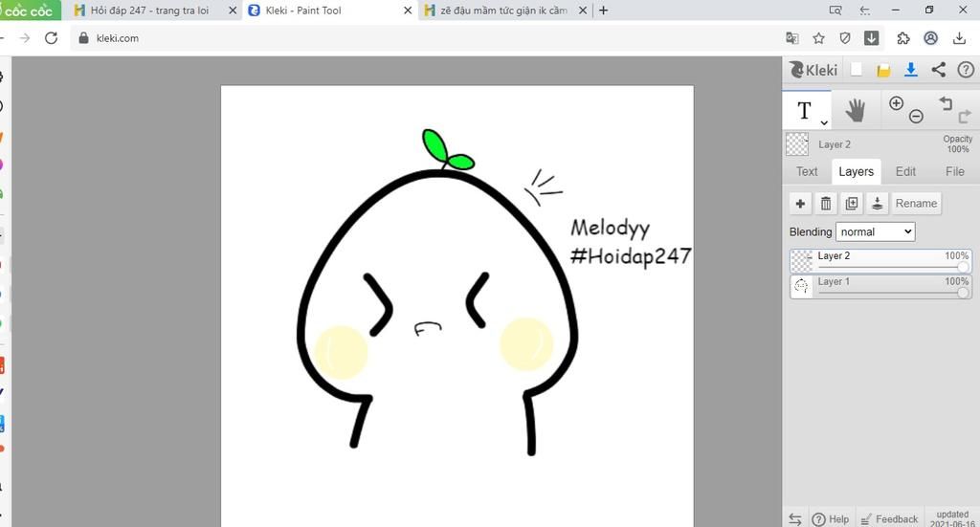Save the image with the blue download arrow

911,70
